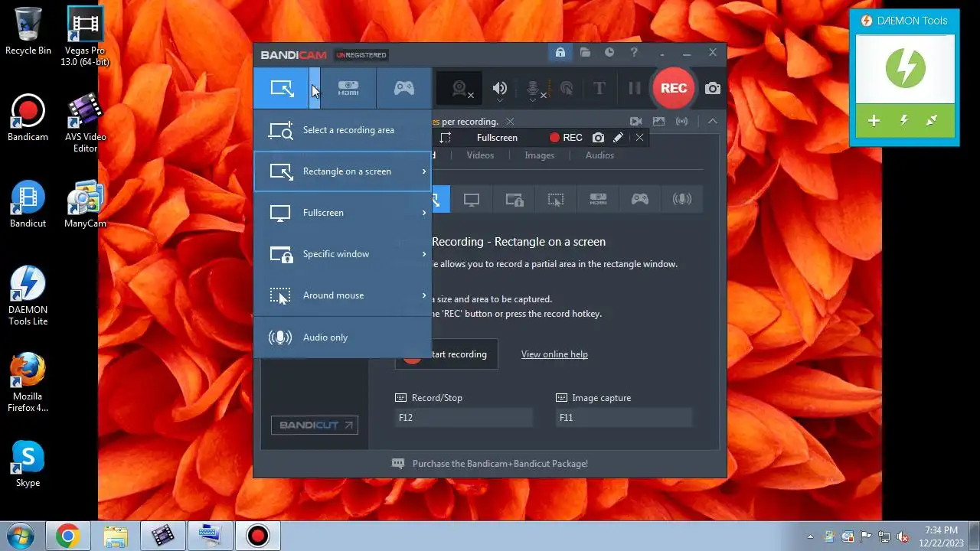Open the scheduled recording clock icon

(x=609, y=53)
